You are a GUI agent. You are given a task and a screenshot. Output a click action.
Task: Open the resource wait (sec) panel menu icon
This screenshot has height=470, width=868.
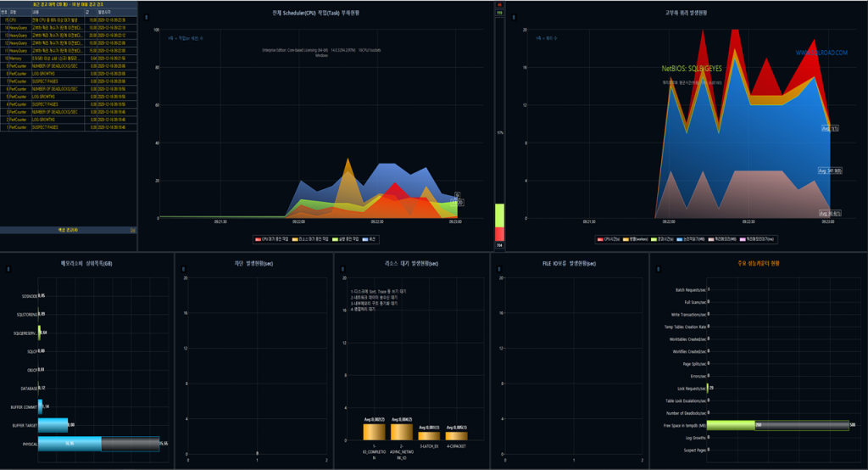click(x=342, y=270)
